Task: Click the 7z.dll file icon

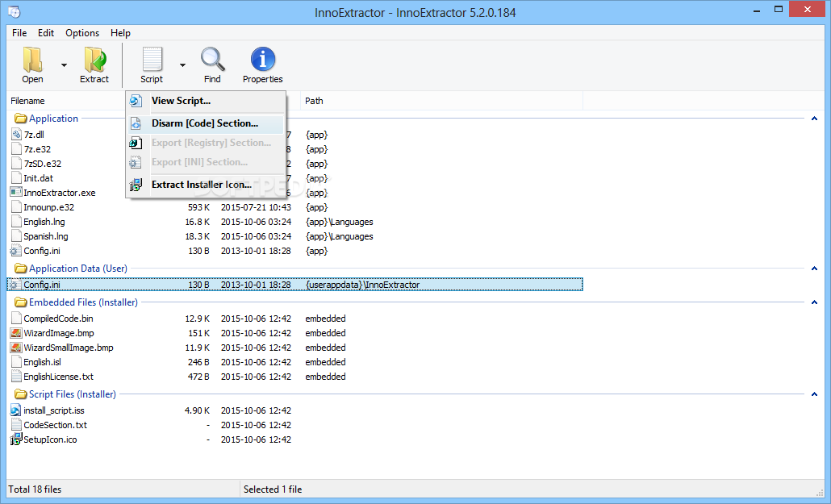Action: (16, 135)
